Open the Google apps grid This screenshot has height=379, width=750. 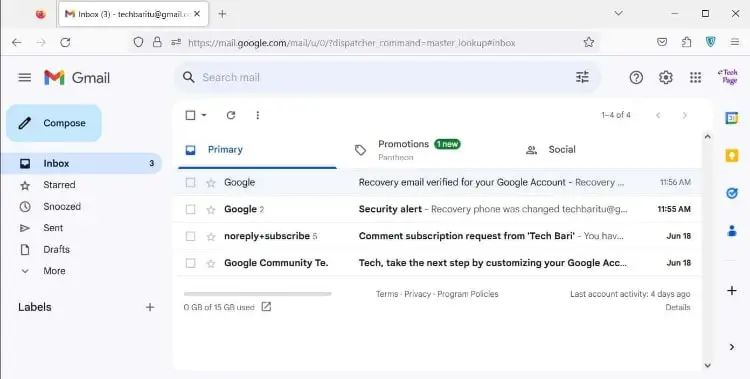tap(695, 77)
